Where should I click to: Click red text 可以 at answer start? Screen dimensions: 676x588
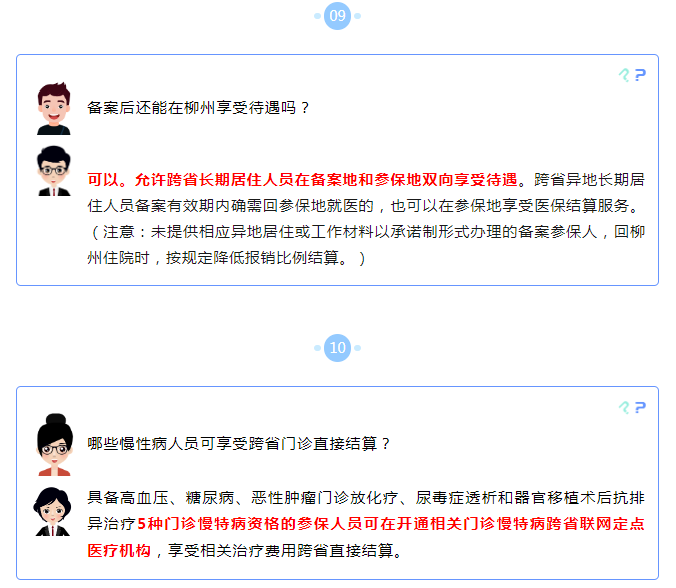coord(103,180)
